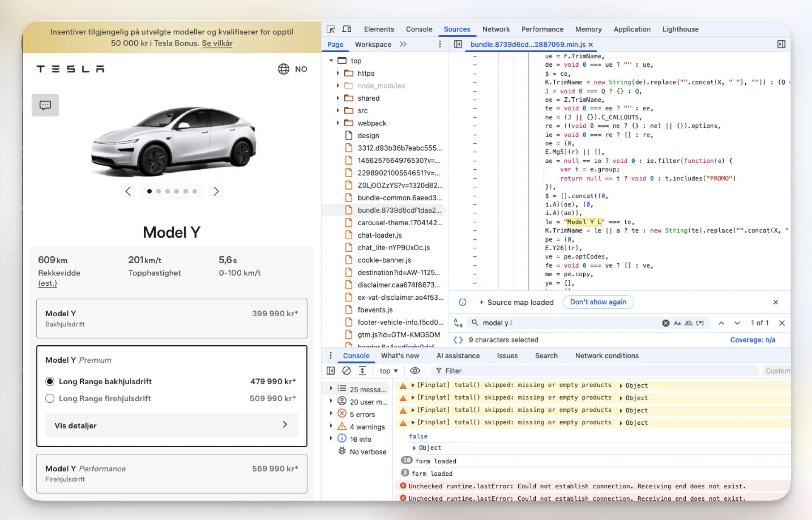Switch to the Workspace navigator tab
The image size is (812, 520).
pos(373,44)
